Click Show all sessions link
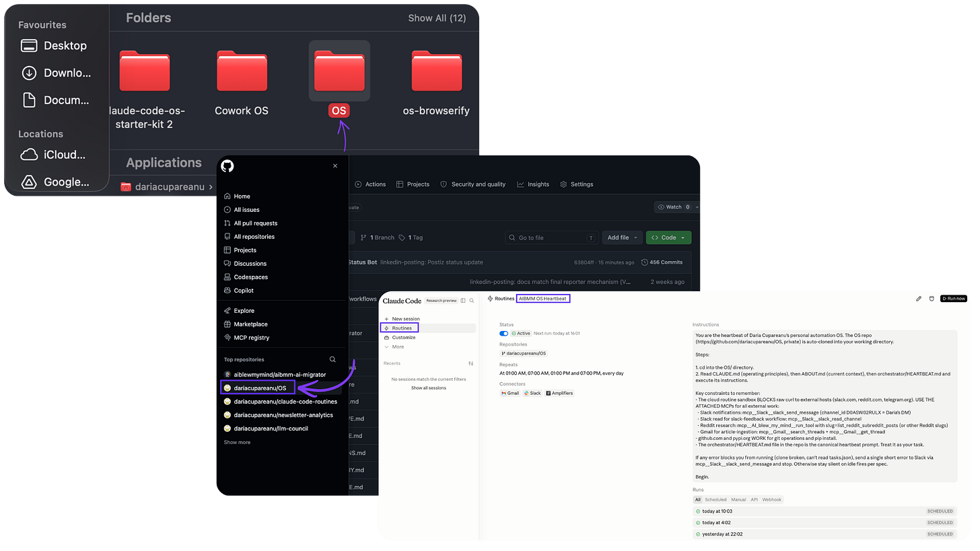This screenshot has width=980, height=551. [x=428, y=388]
